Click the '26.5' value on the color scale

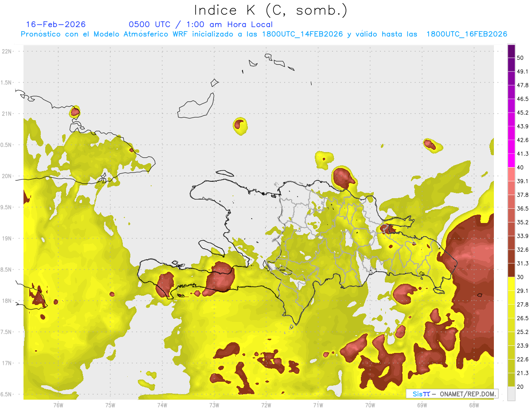coord(523,318)
